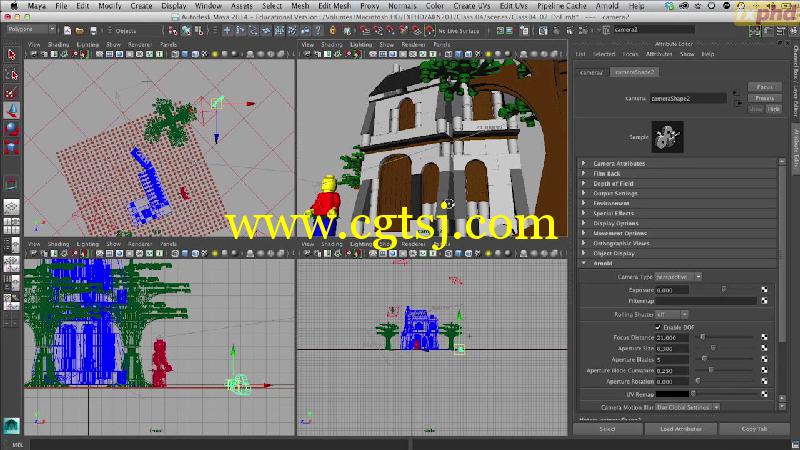This screenshot has height=450, width=800.
Task: Click the Maya logo icon at bottom-left
Action: [x=11, y=425]
